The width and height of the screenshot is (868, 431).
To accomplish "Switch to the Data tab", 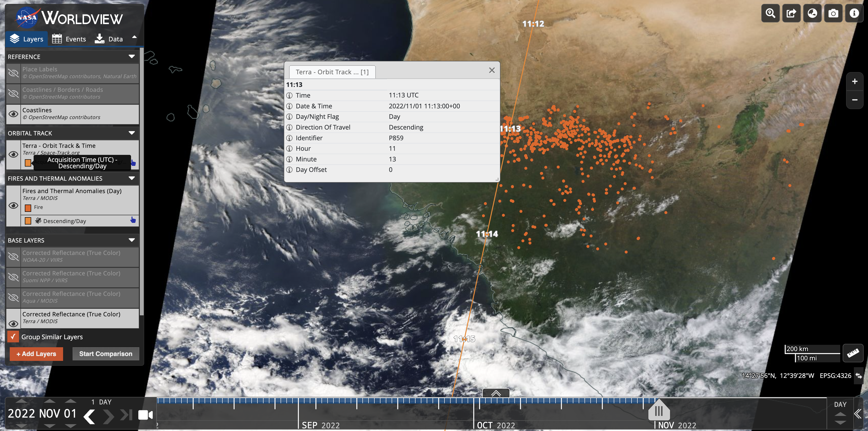I will pos(109,39).
